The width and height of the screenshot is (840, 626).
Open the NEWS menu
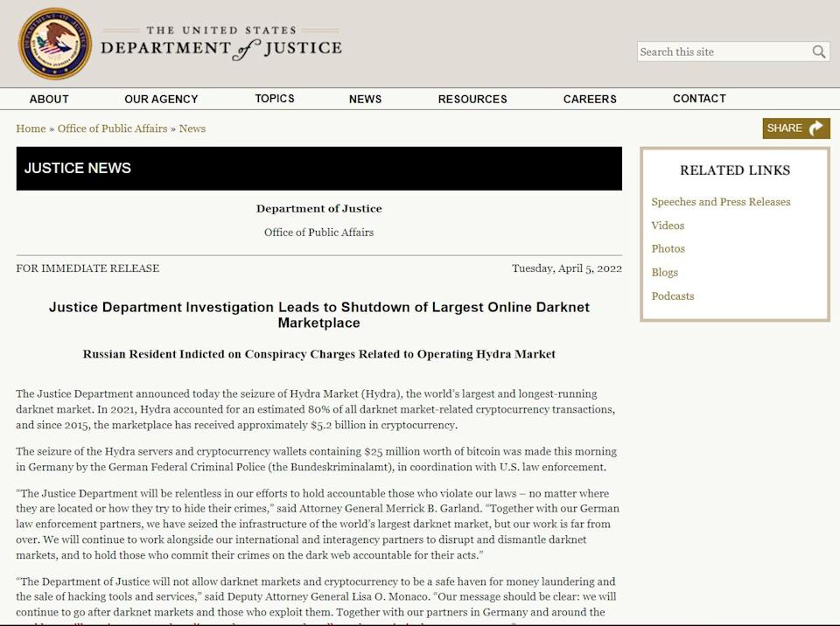[x=366, y=99]
